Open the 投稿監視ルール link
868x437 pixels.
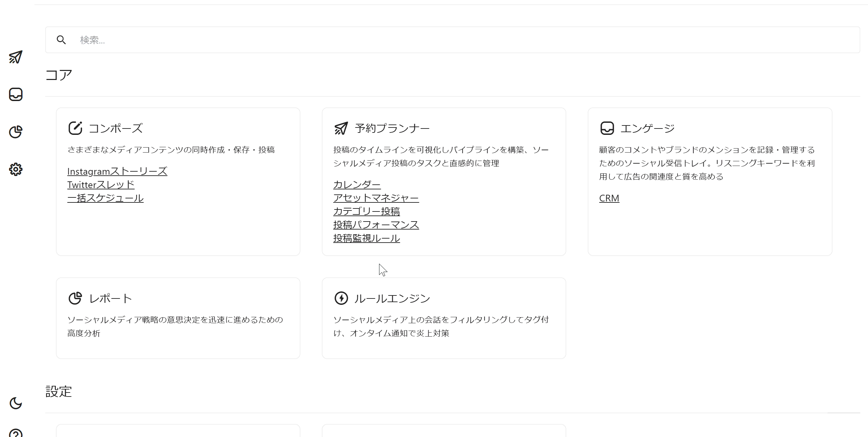367,238
